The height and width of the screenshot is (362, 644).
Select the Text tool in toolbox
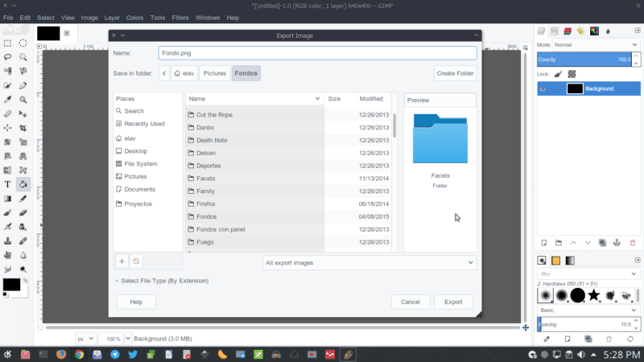pos(7,184)
